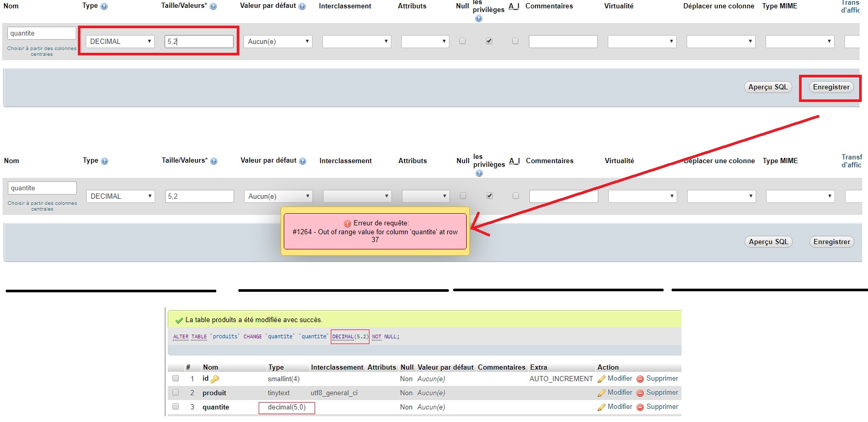Image resolution: width=868 pixels, height=422 pixels.
Task: Click the Supprimer link in the quantite row
Action: click(662, 407)
